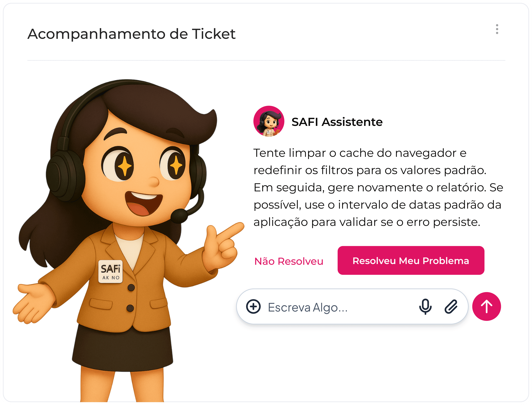Screen dimensions: 532x405
Task: Click the plus icon in message box
Action: 253,307
